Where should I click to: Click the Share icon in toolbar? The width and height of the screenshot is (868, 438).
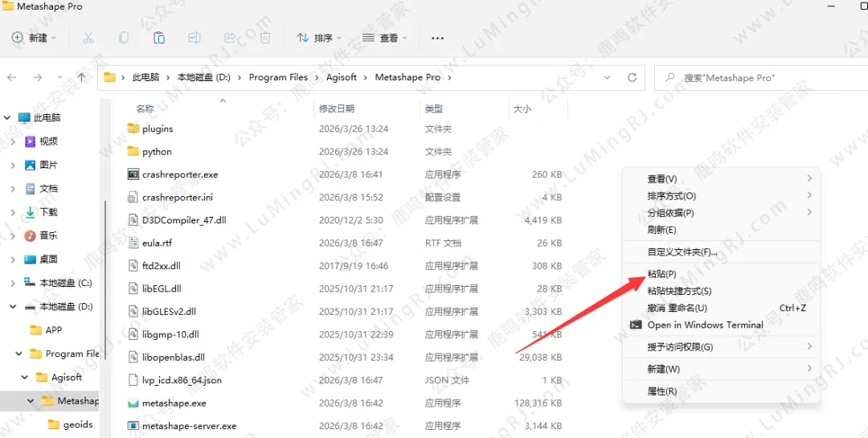230,38
